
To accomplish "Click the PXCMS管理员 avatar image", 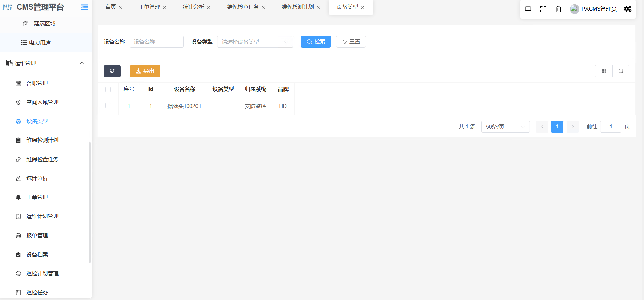I will point(574,9).
